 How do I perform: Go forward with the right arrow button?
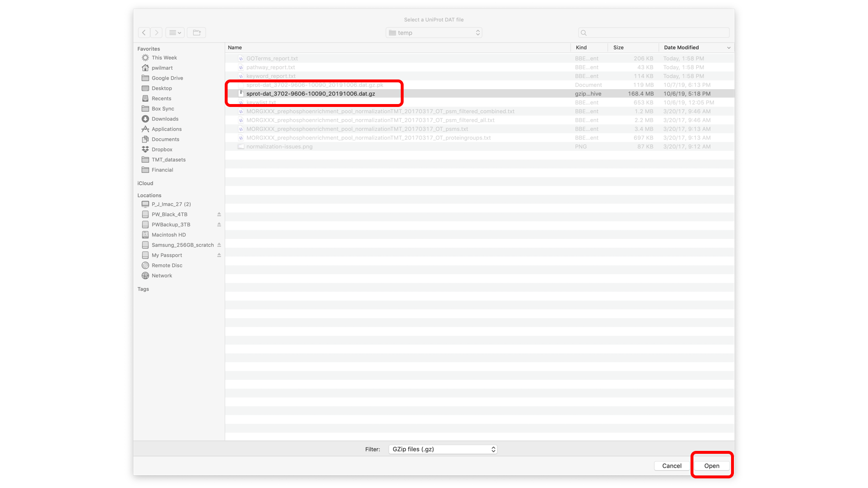156,33
